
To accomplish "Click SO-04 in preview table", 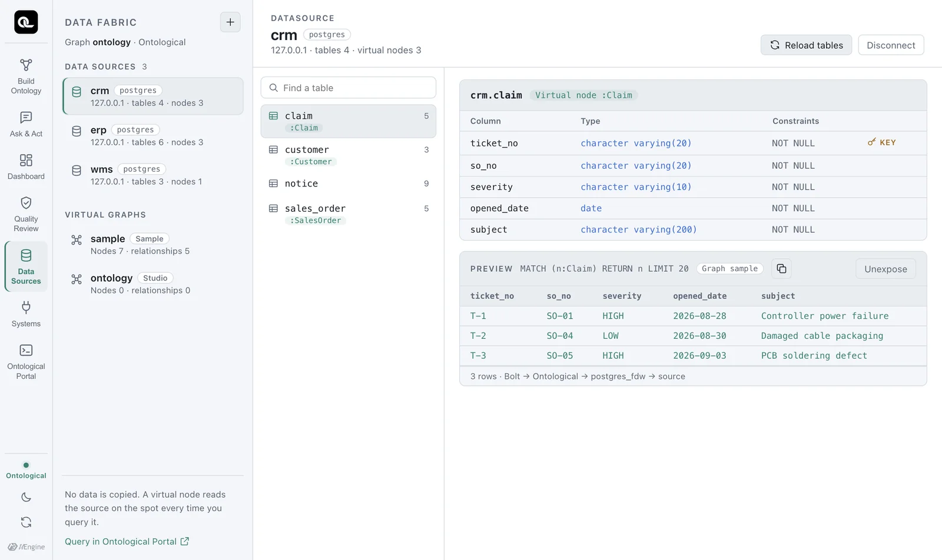I will [x=560, y=336].
